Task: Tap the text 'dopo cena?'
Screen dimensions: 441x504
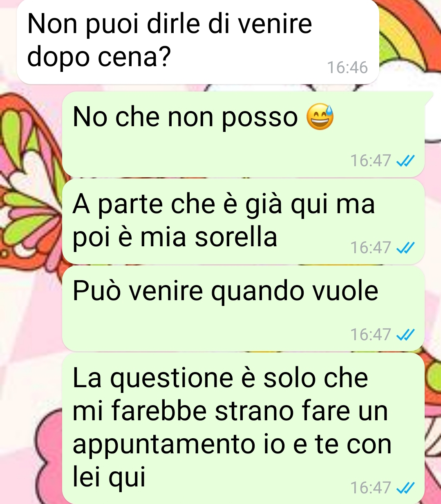Action: [x=98, y=57]
